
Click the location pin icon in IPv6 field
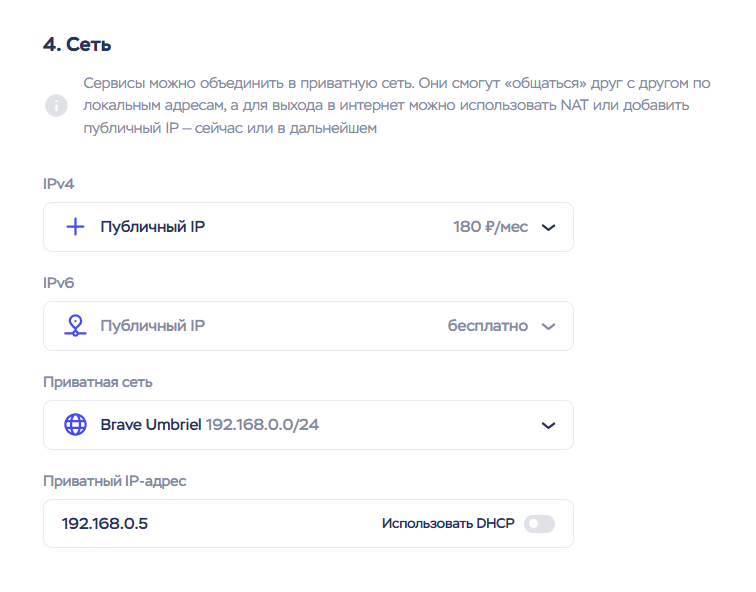75,326
